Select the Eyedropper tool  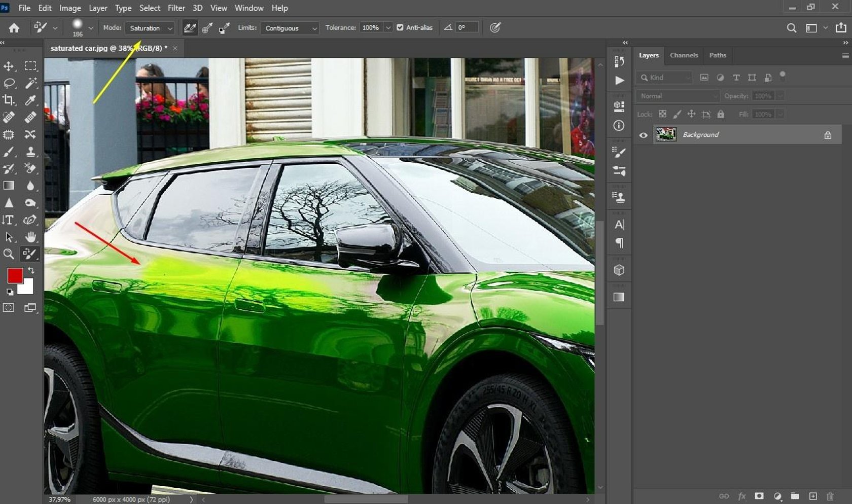point(30,100)
